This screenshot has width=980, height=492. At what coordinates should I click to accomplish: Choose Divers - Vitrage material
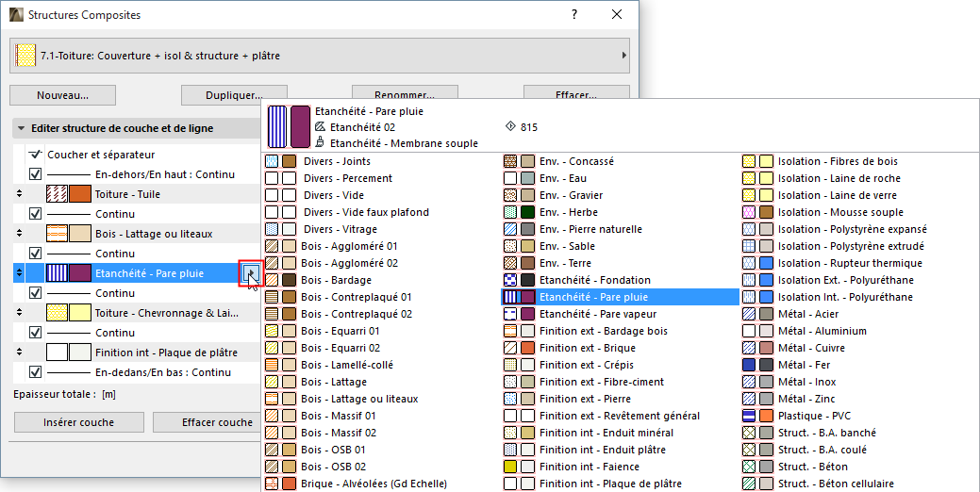click(341, 229)
